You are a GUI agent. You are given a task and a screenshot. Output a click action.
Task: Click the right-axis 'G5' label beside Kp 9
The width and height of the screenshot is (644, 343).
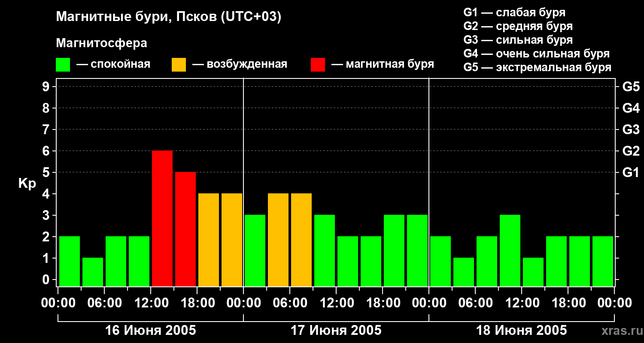(631, 87)
